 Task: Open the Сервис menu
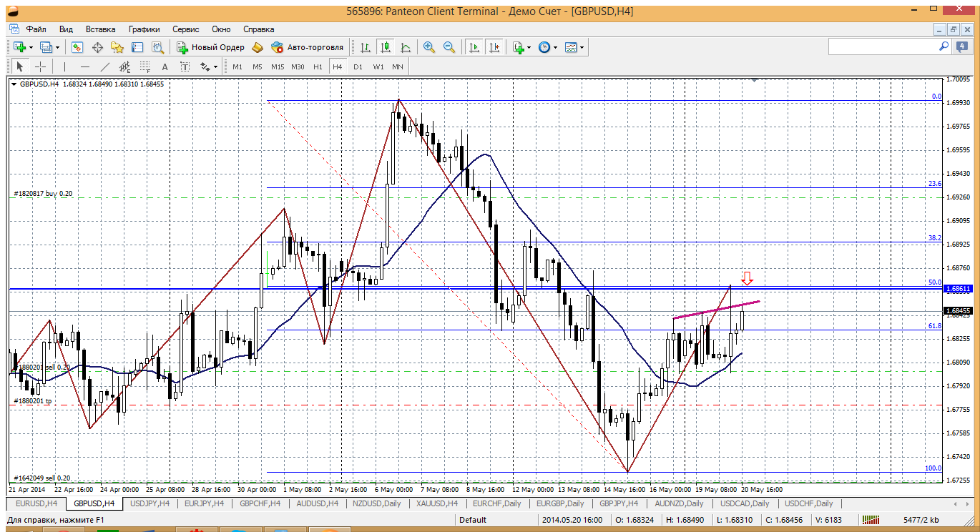186,29
